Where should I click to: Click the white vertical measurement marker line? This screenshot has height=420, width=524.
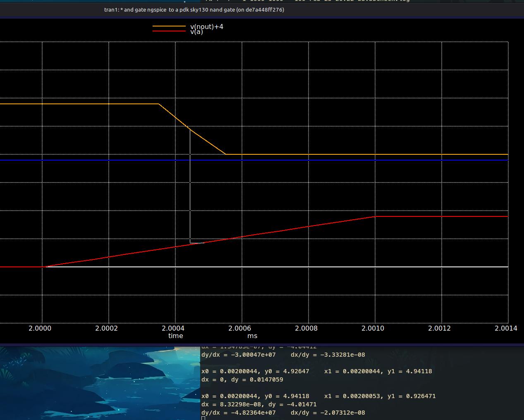tap(190, 186)
